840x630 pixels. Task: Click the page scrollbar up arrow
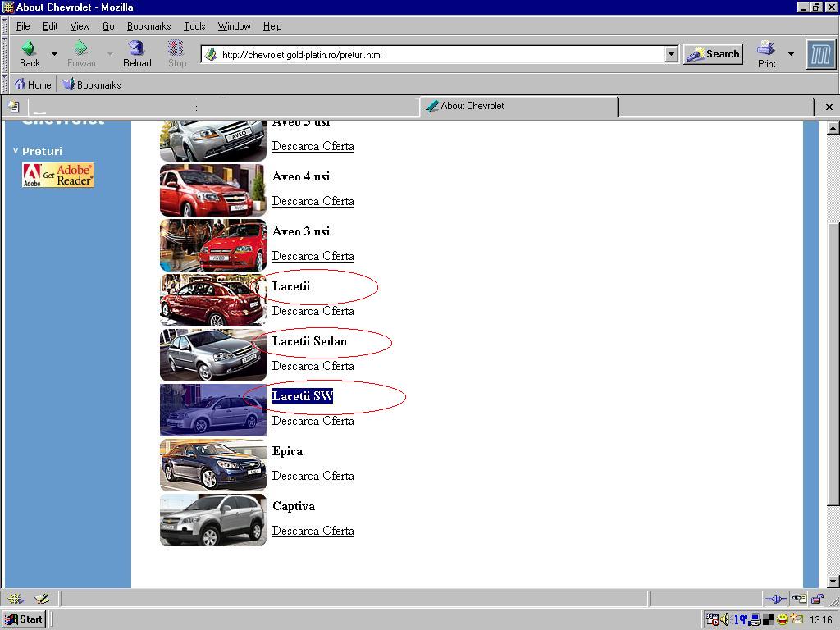[x=833, y=128]
